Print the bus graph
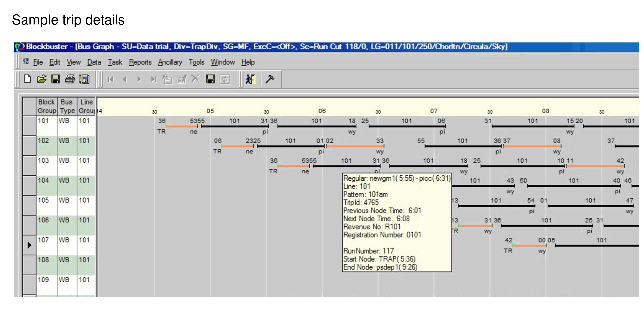 tap(70, 80)
